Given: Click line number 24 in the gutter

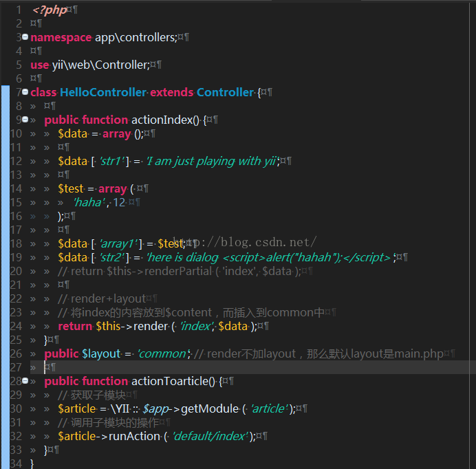Looking at the screenshot, I should click(16, 327).
